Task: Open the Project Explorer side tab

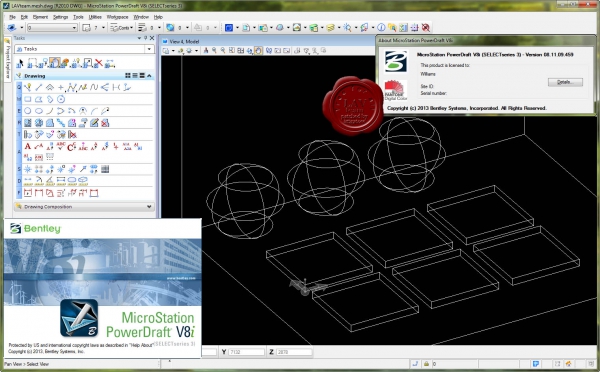Action: (x=8, y=59)
